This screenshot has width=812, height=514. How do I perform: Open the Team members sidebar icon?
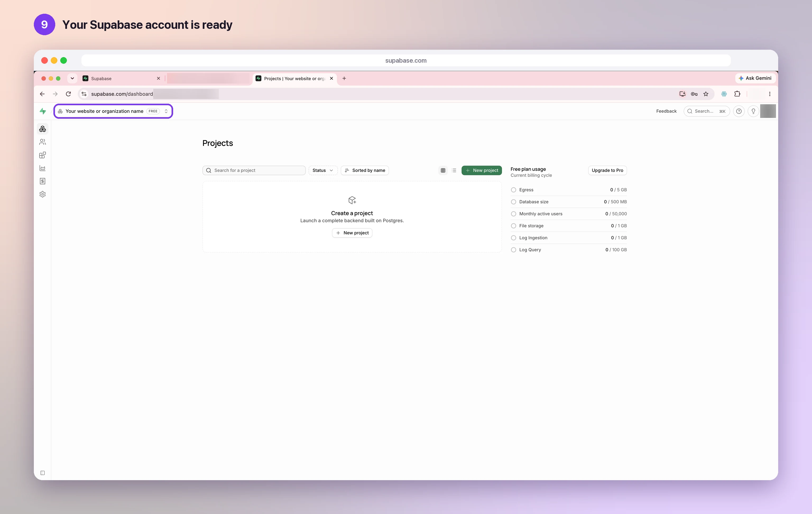[43, 142]
